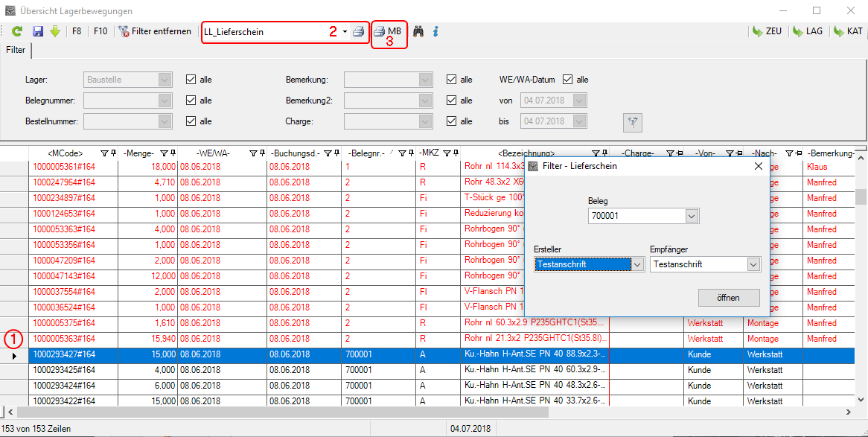Expand the Empfänger dropdown

click(753, 264)
